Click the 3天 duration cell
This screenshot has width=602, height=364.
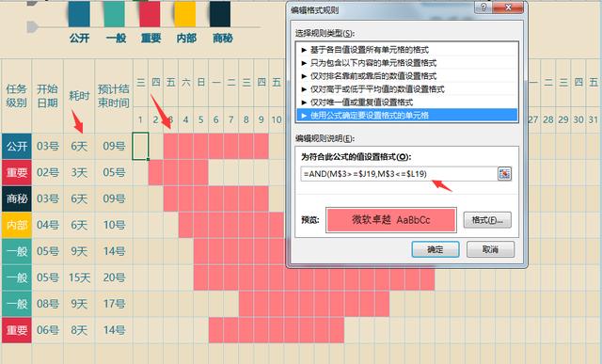79,172
